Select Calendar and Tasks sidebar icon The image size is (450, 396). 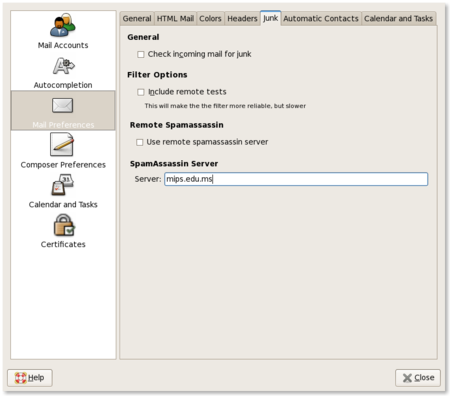(63, 184)
